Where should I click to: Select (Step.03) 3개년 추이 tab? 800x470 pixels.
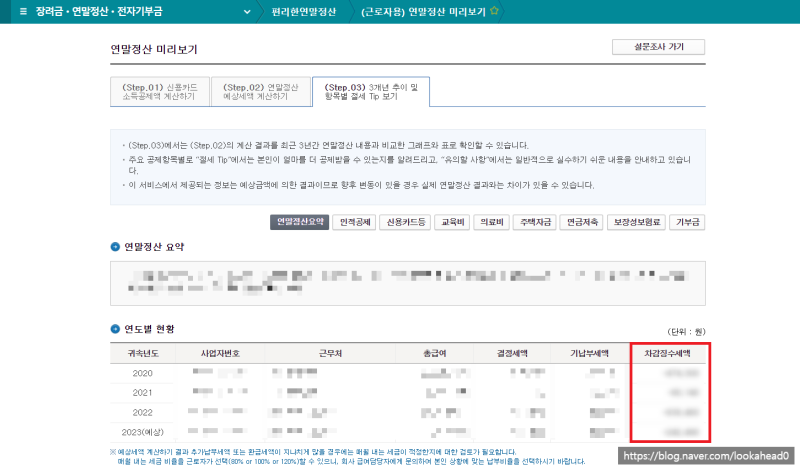pyautogui.click(x=371, y=92)
